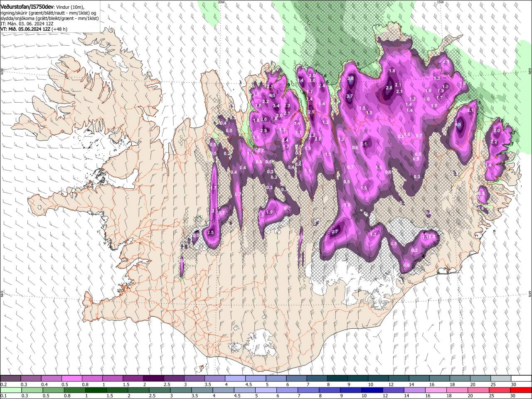Click the 15W longitude label
Image resolution: width=532 pixels, height=399 pixels.
point(440,2)
